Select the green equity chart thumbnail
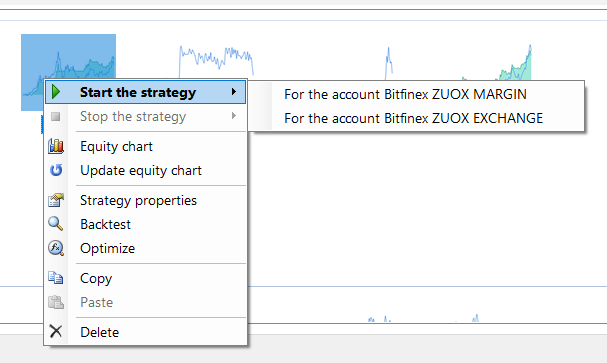The width and height of the screenshot is (607, 363). tap(498, 63)
